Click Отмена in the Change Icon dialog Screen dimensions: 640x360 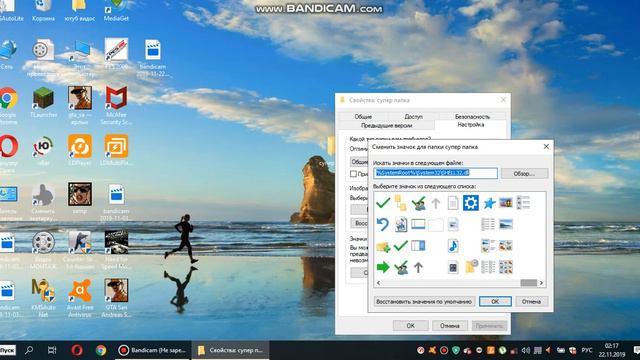tap(531, 302)
